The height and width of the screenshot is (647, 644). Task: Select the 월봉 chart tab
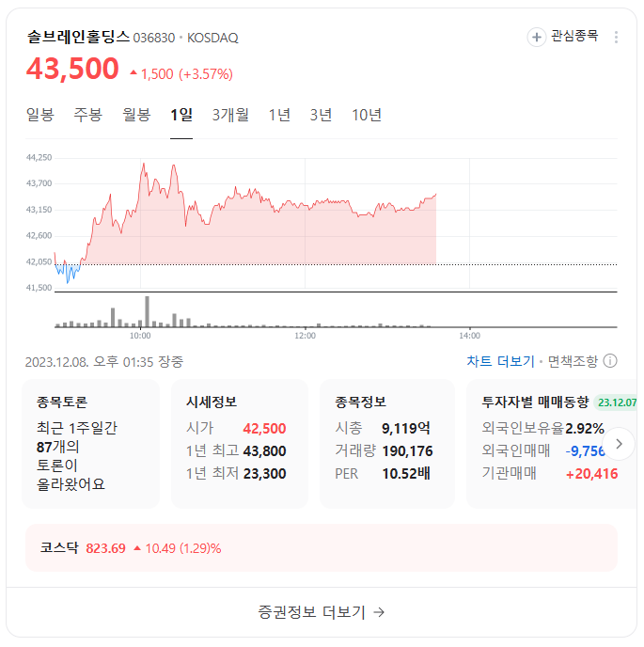136,115
